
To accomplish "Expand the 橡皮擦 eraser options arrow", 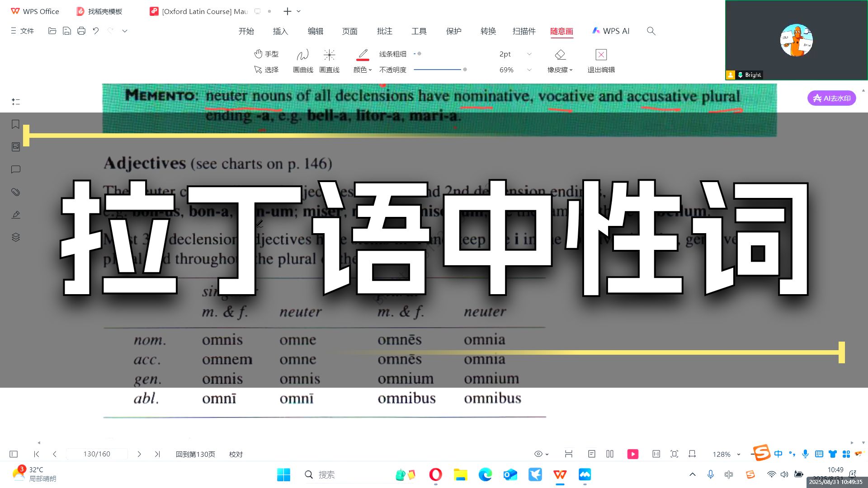I will (x=571, y=70).
